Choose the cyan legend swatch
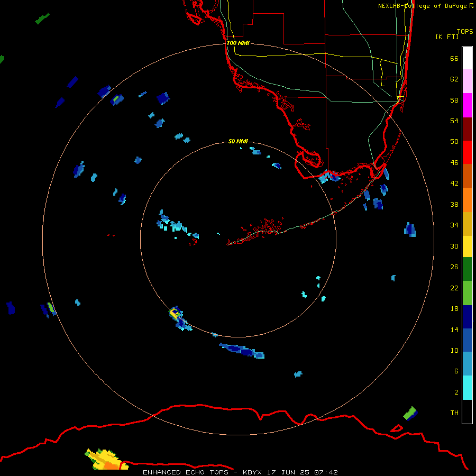Screen dimensions: 476x476 pyautogui.click(x=467, y=388)
